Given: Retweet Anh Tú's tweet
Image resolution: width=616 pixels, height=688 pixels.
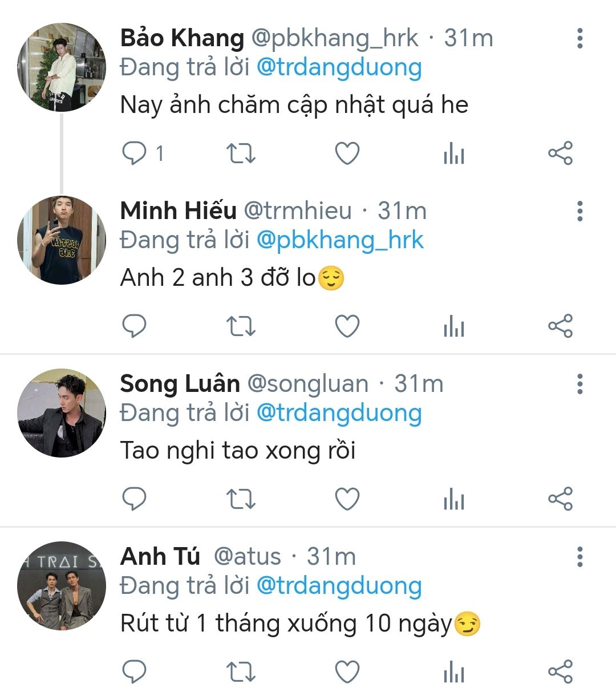Looking at the screenshot, I should (x=241, y=672).
